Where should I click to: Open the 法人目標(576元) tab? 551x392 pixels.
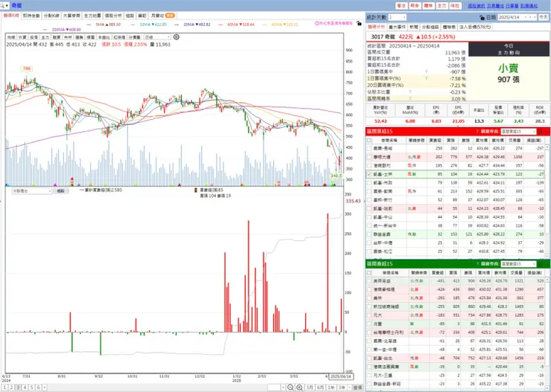[476, 27]
